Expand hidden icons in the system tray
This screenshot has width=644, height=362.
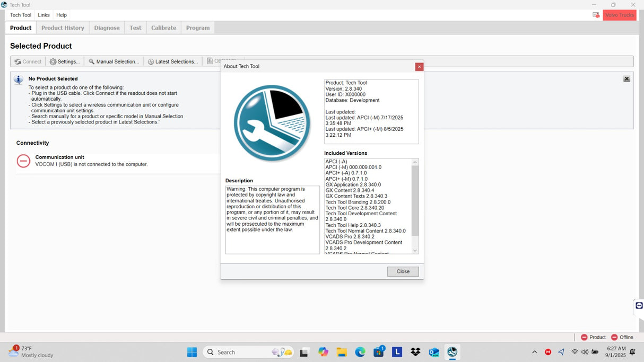coord(535,352)
